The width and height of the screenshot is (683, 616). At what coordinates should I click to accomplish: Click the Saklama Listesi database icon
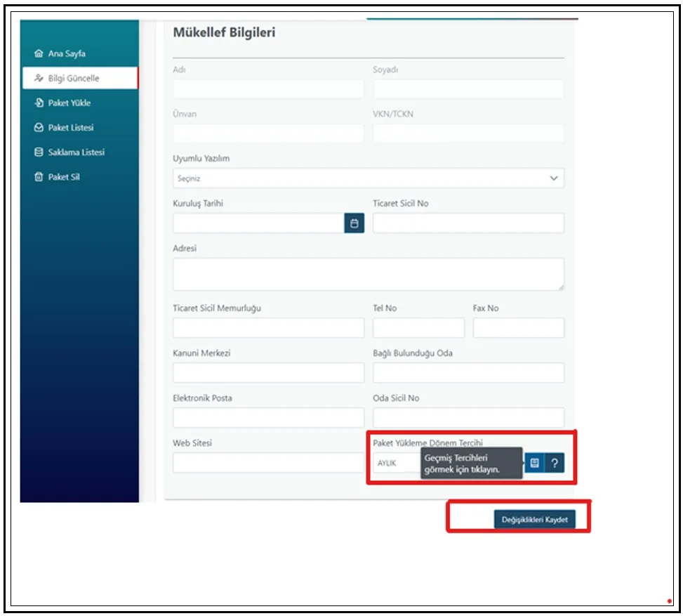[39, 152]
